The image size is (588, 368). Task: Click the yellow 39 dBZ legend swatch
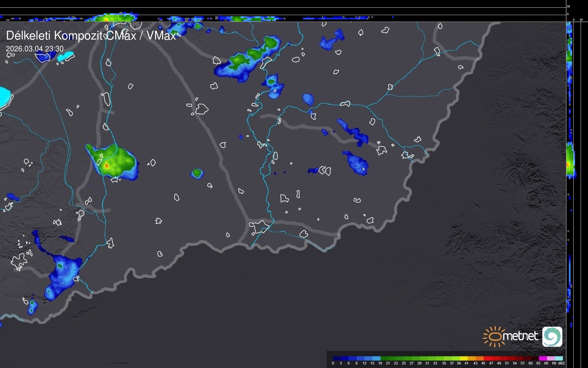pos(464,358)
